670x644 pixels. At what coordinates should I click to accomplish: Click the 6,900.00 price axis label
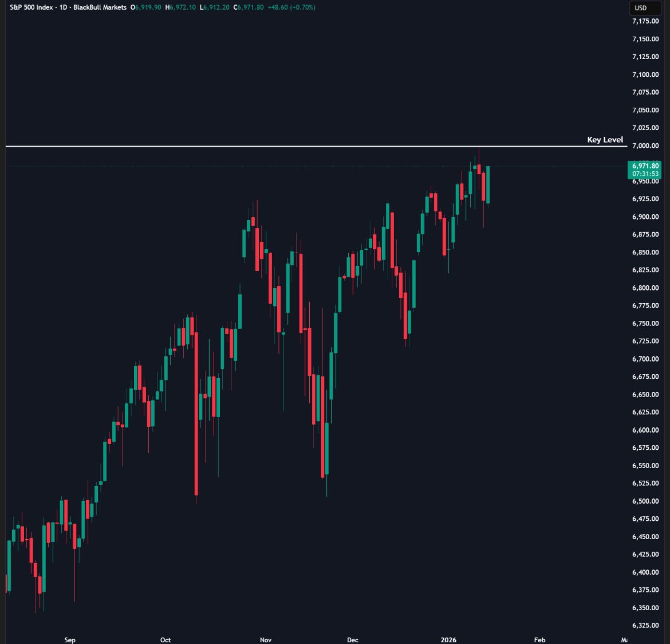click(645, 217)
